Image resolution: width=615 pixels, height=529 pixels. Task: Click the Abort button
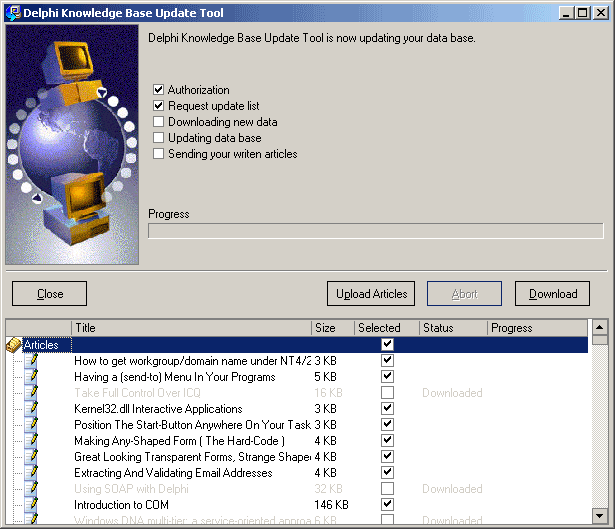coord(464,293)
